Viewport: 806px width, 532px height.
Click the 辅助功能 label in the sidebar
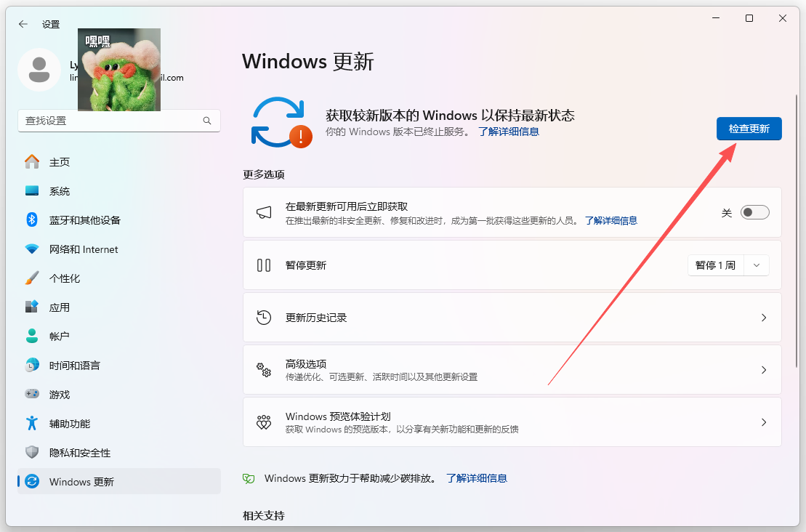coord(69,424)
